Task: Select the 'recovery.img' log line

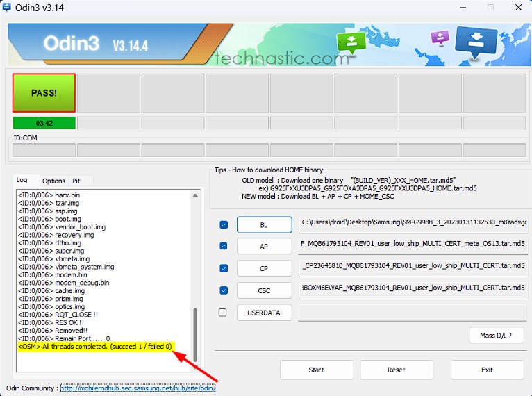Action: point(56,235)
